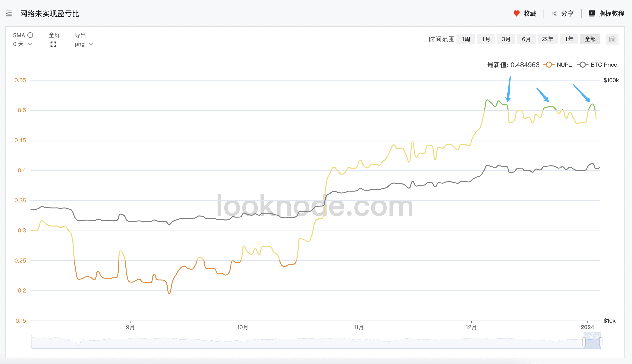Select the 本年 time range tab
Screen dimensions: 632x364
click(x=548, y=39)
